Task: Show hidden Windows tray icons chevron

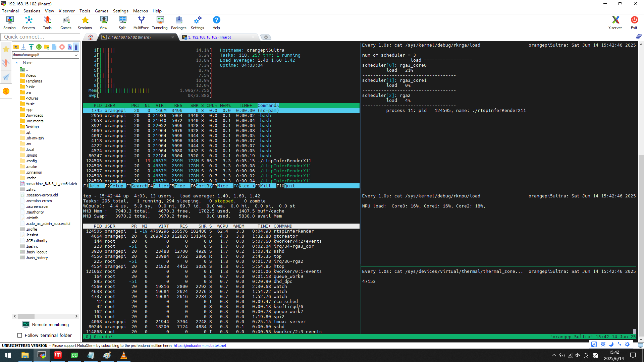Action: [554, 355]
